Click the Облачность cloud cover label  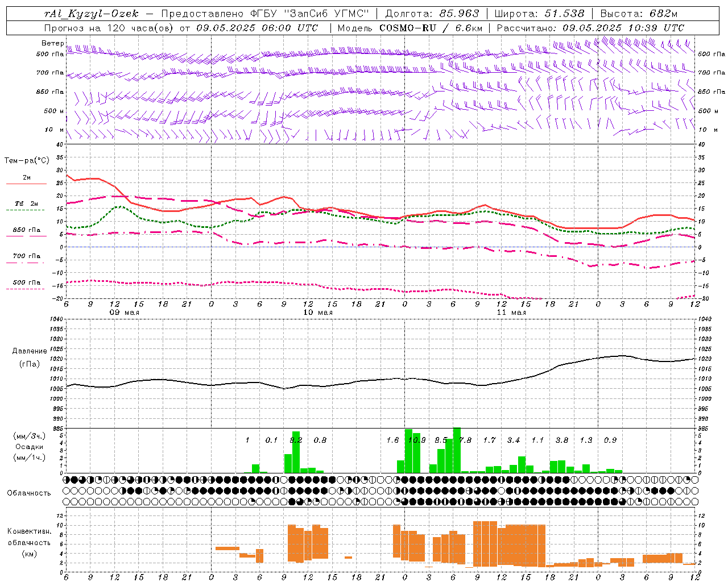pos(29,493)
